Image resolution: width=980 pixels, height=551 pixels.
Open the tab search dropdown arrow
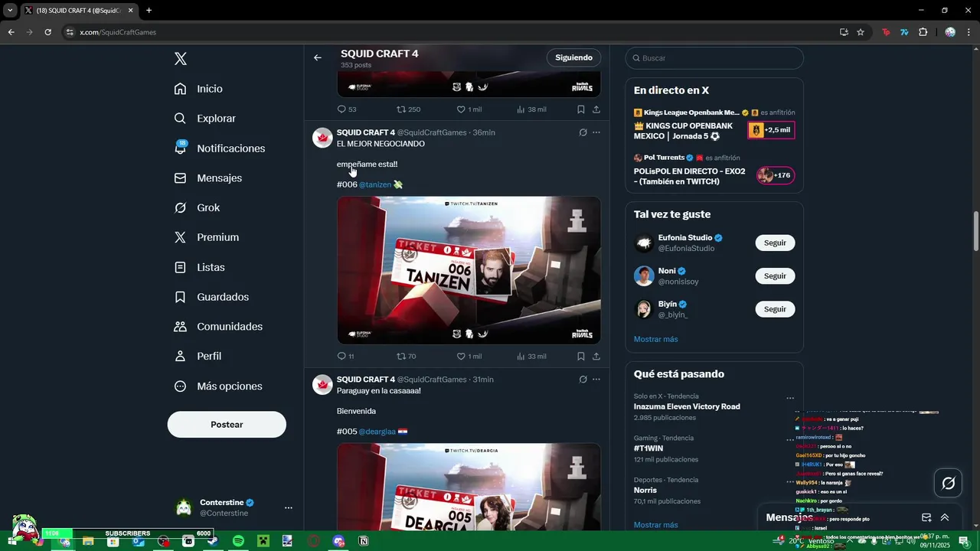click(10, 11)
